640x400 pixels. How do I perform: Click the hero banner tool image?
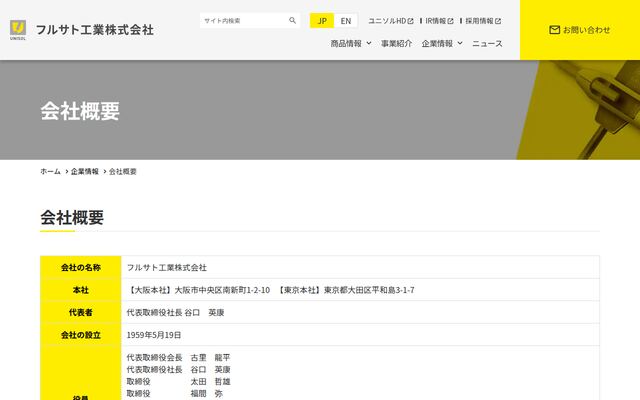tap(579, 110)
